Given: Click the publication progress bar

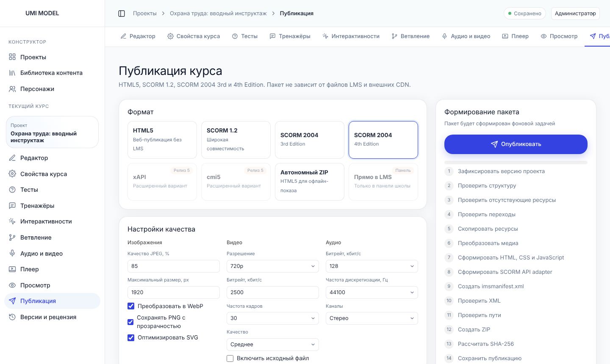Looking at the screenshot, I should coord(516,163).
